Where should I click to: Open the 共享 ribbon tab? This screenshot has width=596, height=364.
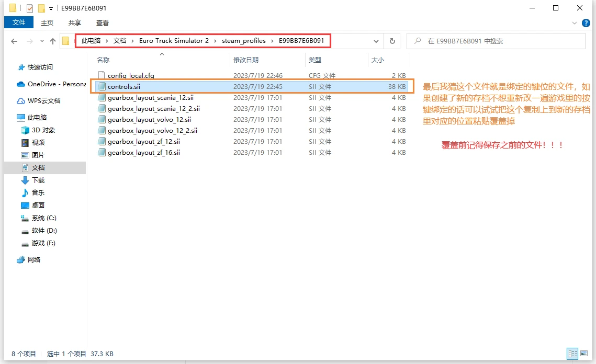[x=75, y=23]
